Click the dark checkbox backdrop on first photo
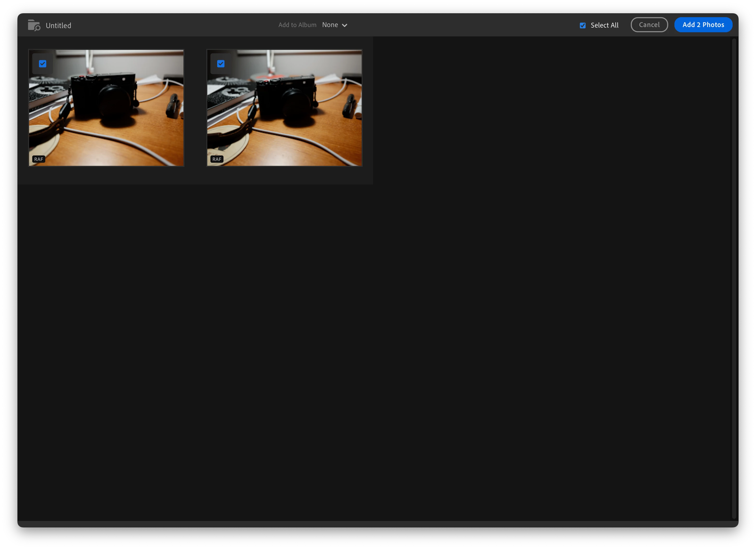Screen dimensions: 756x549 (36, 71)
